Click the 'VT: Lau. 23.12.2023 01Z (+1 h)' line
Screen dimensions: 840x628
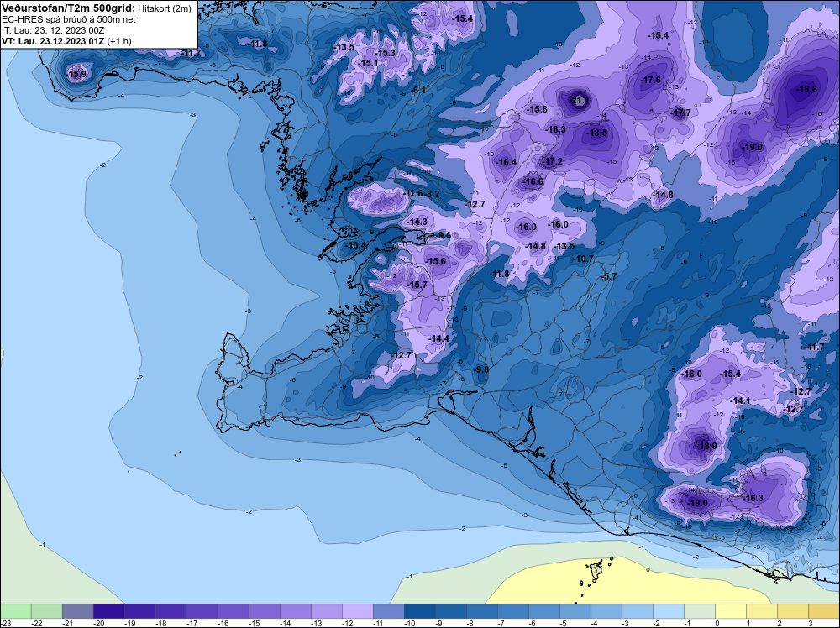tap(66, 41)
